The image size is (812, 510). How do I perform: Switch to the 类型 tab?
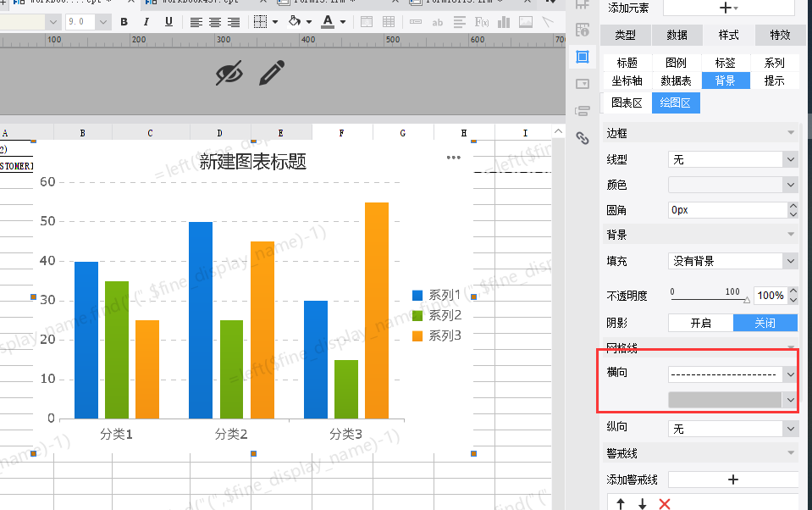(625, 35)
